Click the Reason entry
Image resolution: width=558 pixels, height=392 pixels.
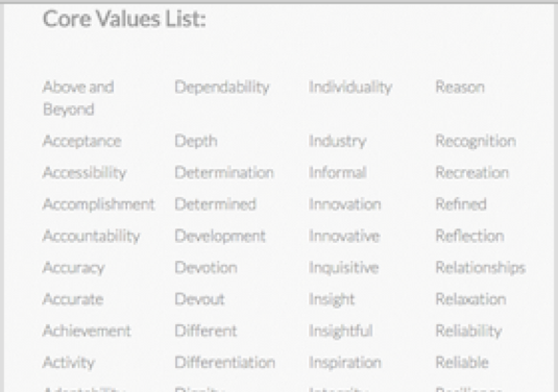(460, 87)
